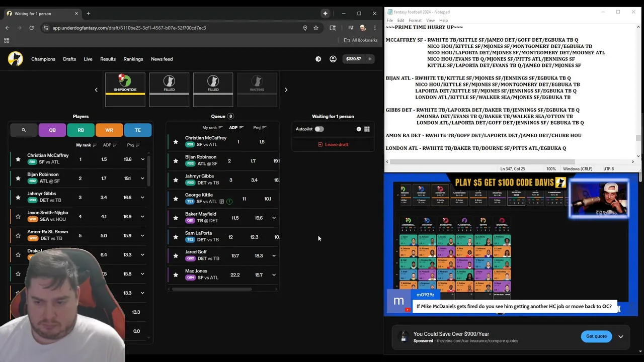Click the Chrome address bar URL
644x362 pixels.
129,28
